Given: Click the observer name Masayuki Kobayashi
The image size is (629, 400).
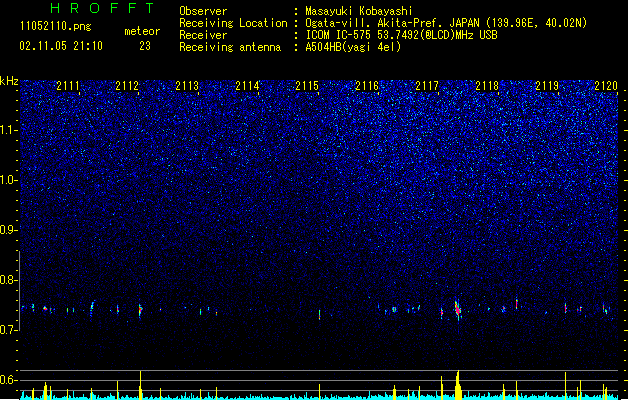Looking at the screenshot, I should click(359, 11).
